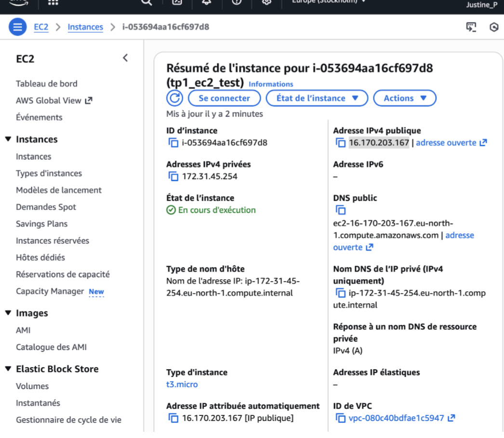Open the CloudShell icon in the breadcrumb bar
Viewport: 504px width, 438px height.
(x=471, y=27)
